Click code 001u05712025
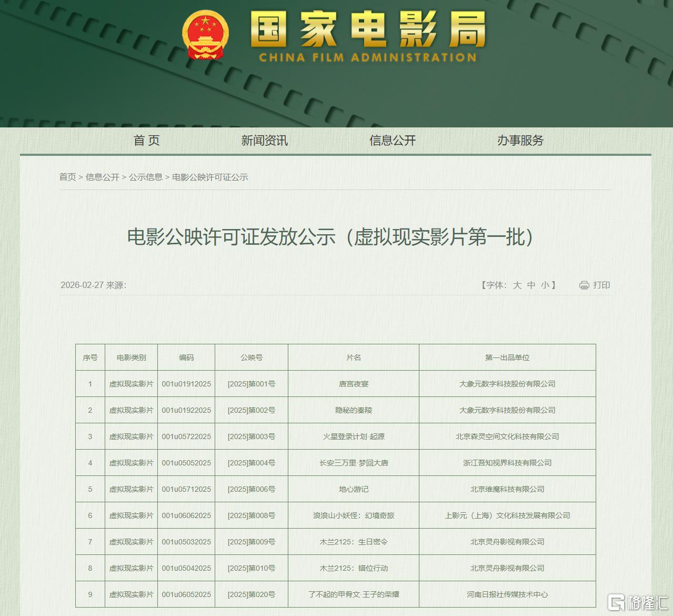This screenshot has height=616, width=673. [186, 489]
